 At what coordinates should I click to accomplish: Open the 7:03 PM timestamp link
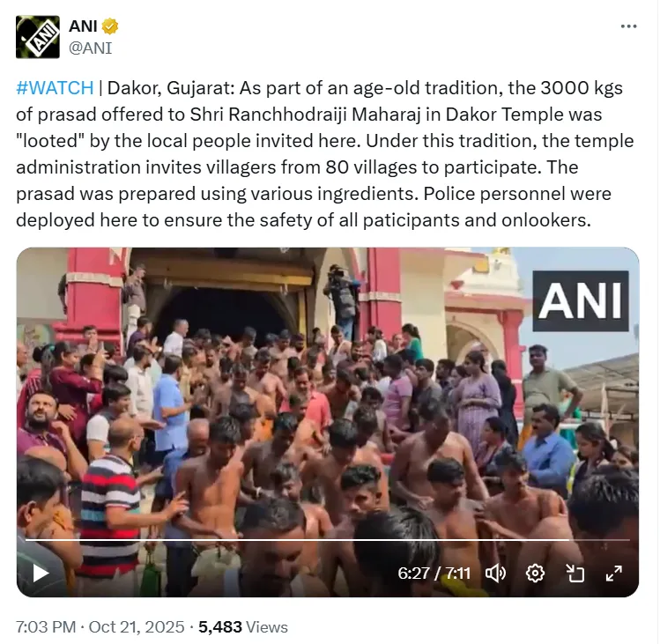click(46, 627)
